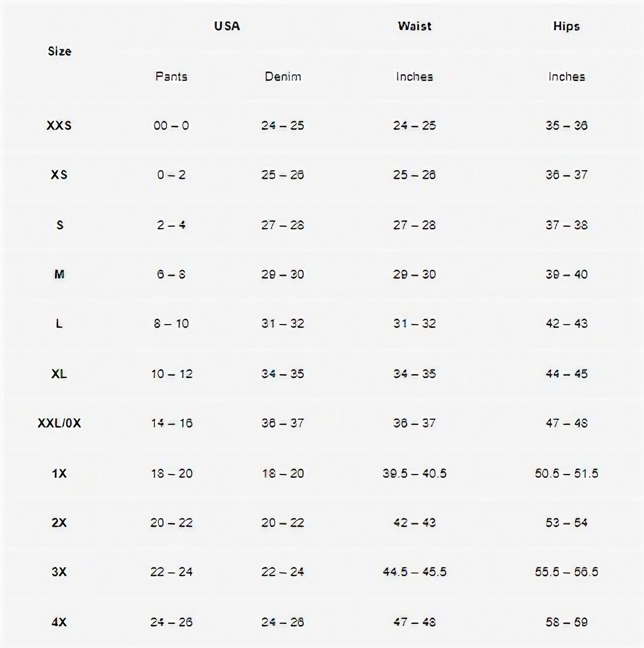Click hips value 55.5 – 56.5
This screenshot has height=648, width=644.
(x=566, y=572)
